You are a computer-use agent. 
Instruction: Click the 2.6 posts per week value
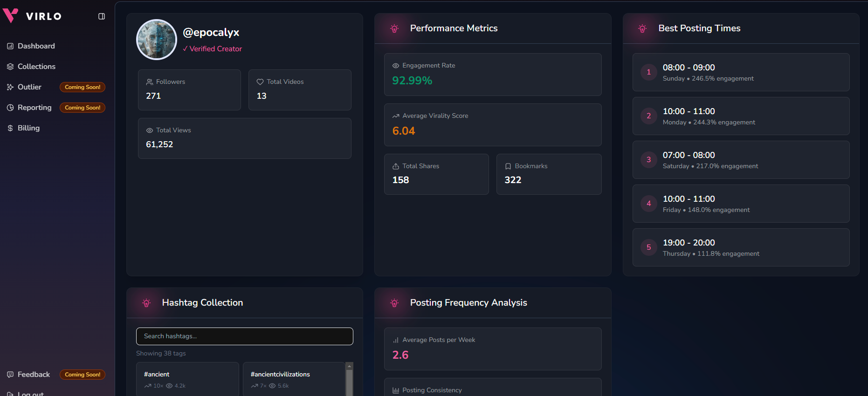point(400,355)
